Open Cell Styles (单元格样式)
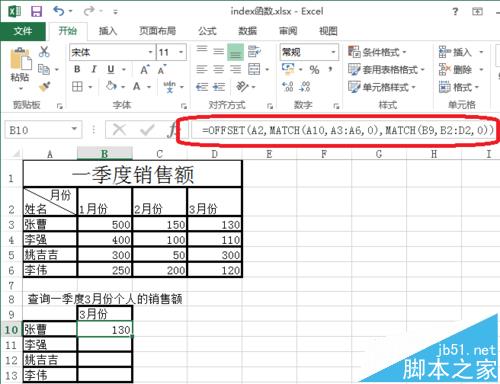The height and width of the screenshot is (384, 500). [x=382, y=87]
